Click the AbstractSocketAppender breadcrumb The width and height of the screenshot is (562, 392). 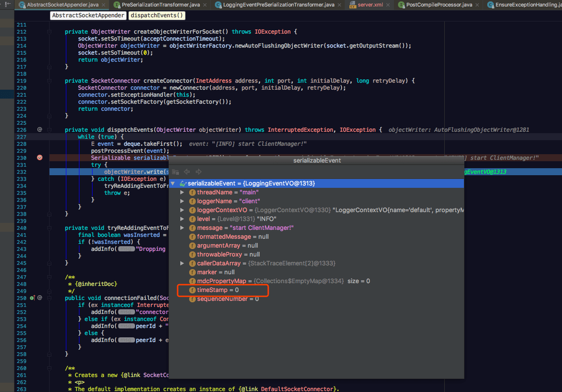point(88,15)
